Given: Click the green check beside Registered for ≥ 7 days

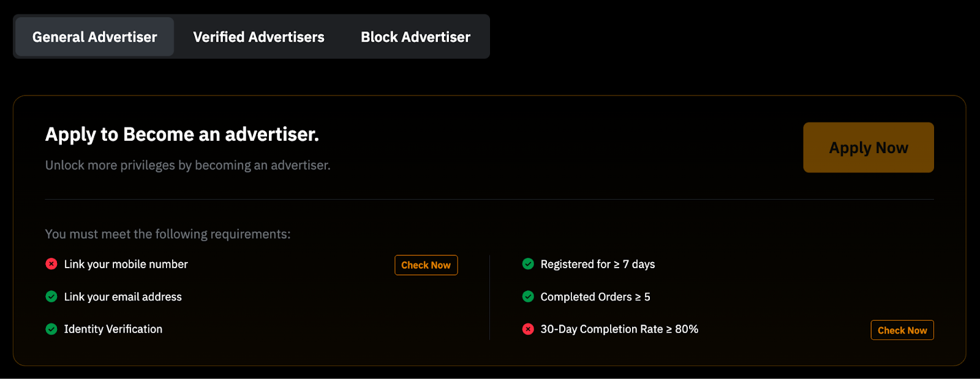Looking at the screenshot, I should click(528, 264).
